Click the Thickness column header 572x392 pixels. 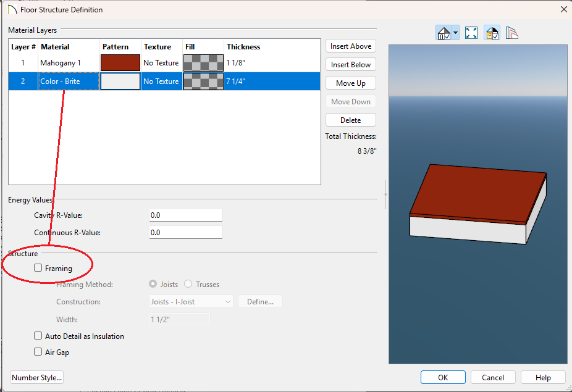coord(243,47)
